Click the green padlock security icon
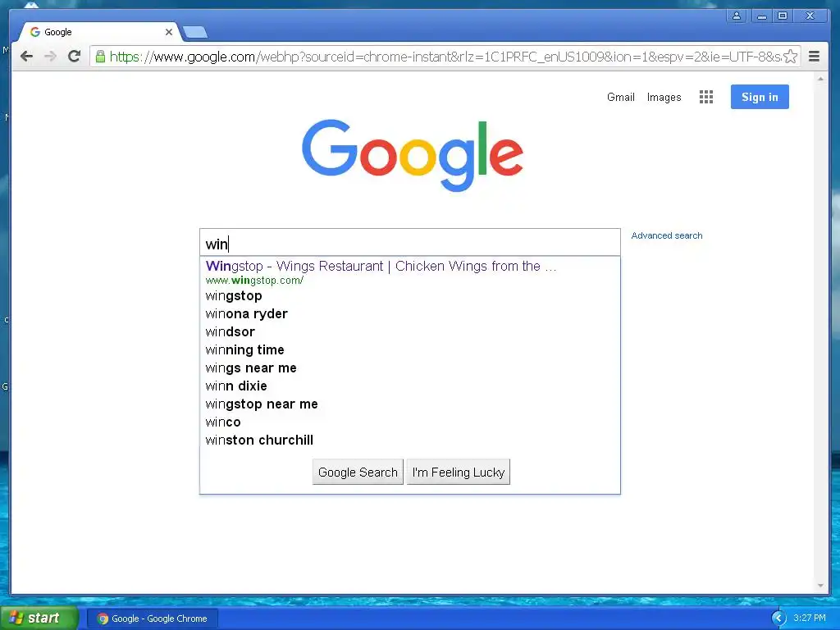The width and height of the screenshot is (840, 630). 100,57
